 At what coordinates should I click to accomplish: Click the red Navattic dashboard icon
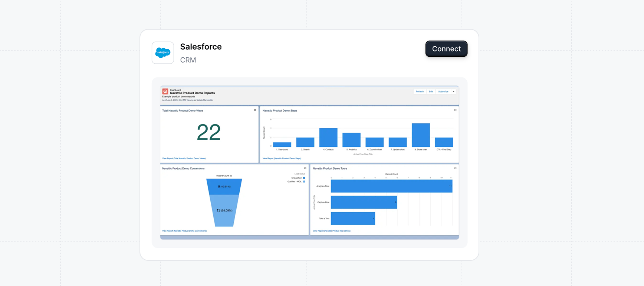165,91
